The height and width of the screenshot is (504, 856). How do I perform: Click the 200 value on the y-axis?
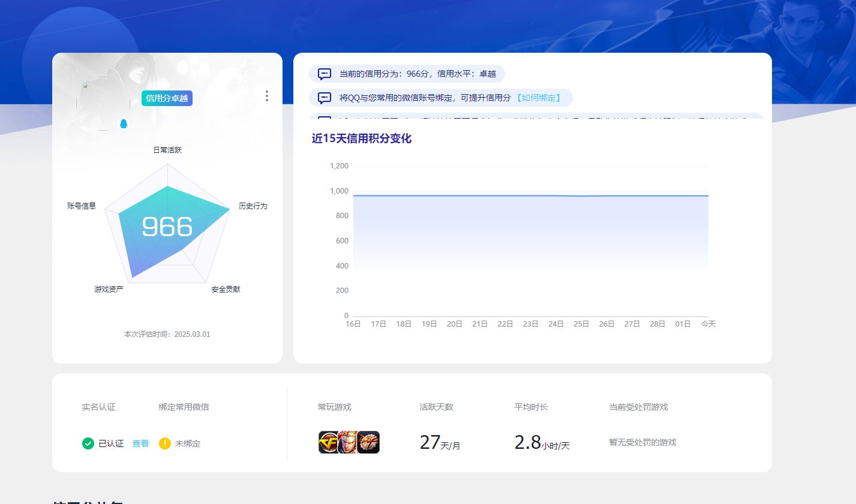point(342,291)
